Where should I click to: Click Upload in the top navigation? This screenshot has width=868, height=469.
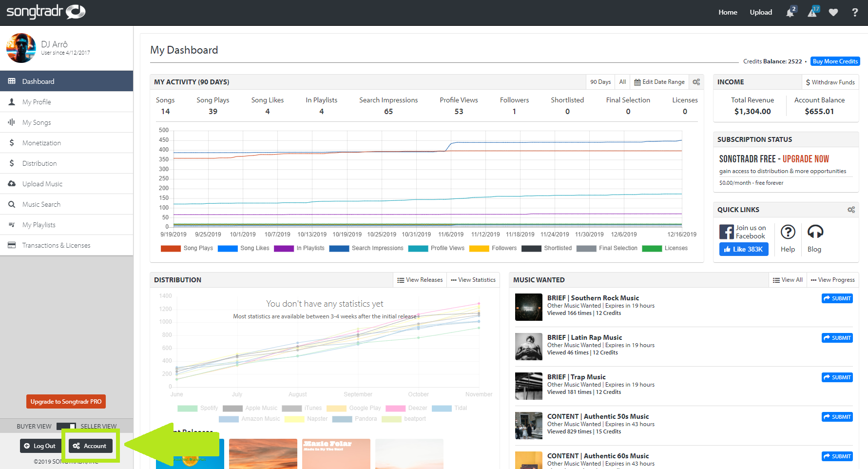pos(761,12)
